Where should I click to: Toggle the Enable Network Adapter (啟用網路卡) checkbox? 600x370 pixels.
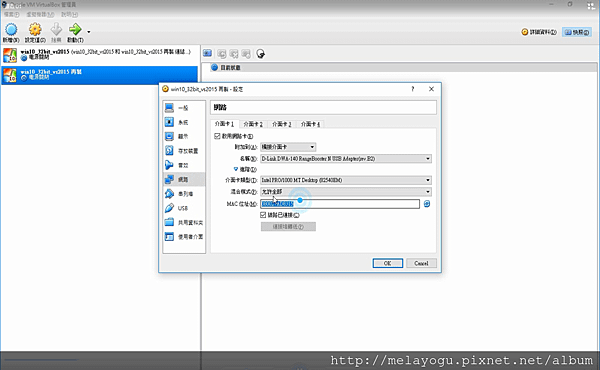[x=217, y=136]
